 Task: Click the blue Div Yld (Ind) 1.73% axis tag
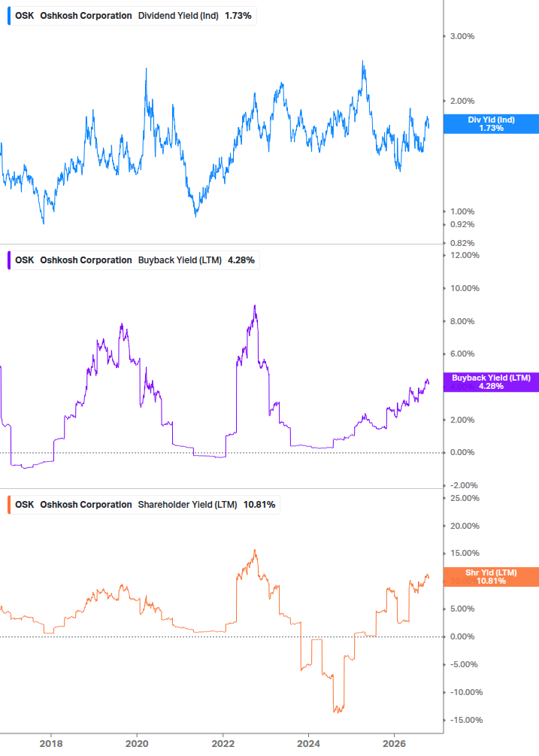[492, 124]
